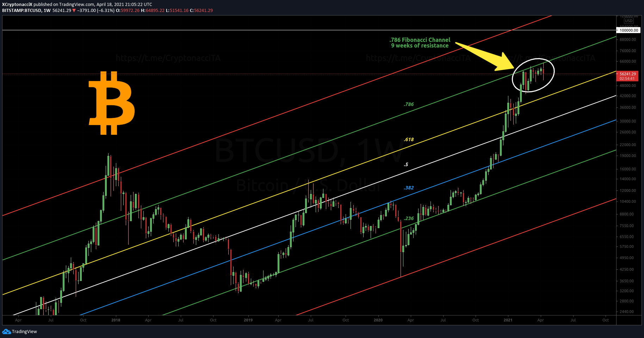Click the green .236 channel level label

click(409, 218)
